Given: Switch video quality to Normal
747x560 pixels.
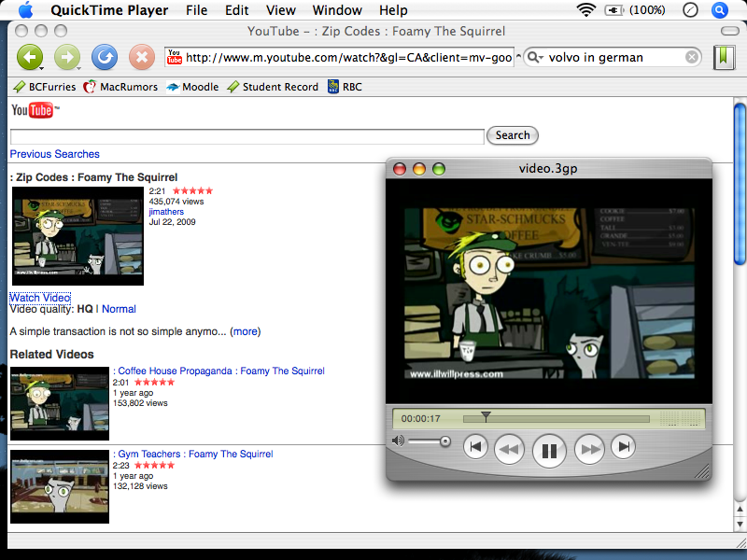Looking at the screenshot, I should tap(119, 309).
